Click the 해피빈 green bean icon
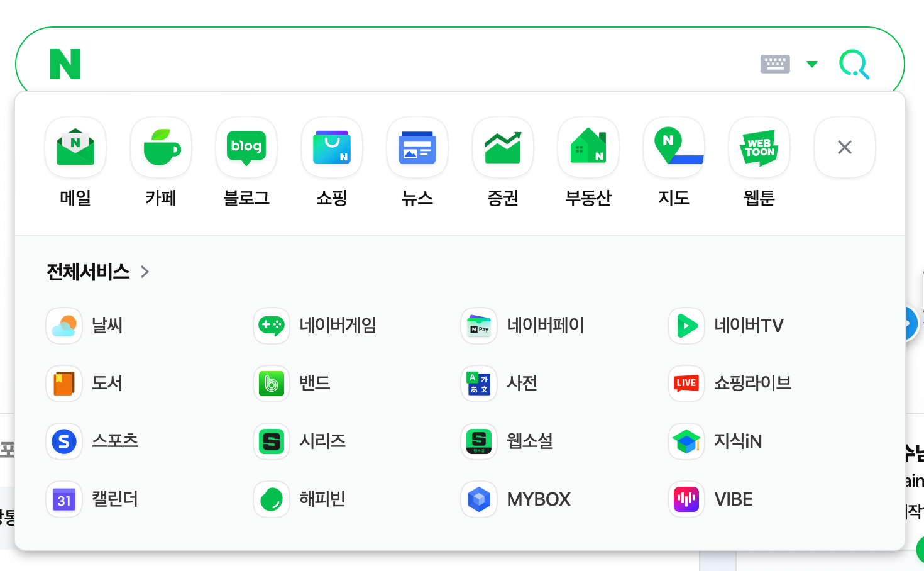 pos(272,499)
